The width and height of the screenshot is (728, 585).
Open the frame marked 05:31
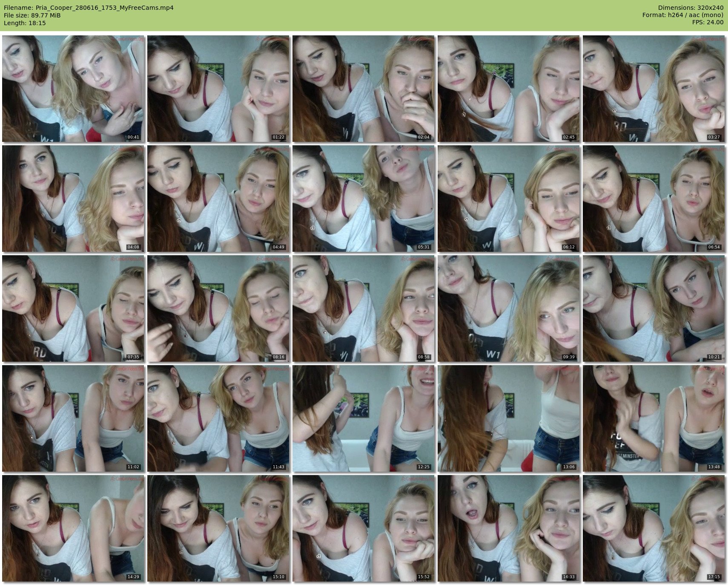364,199
